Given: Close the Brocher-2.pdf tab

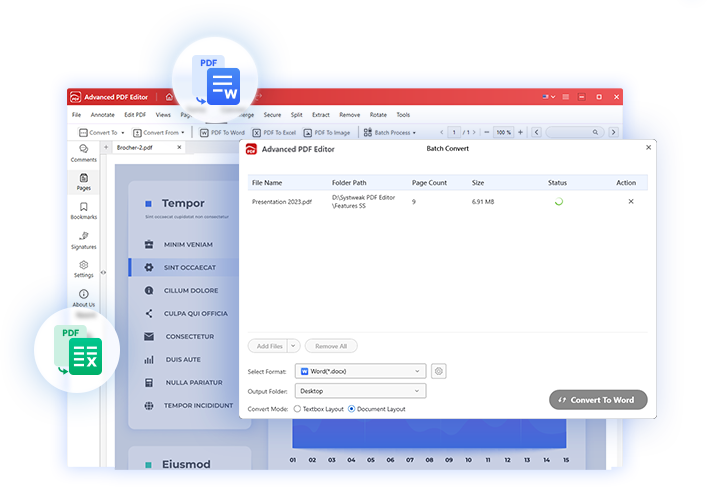Looking at the screenshot, I should [179, 147].
